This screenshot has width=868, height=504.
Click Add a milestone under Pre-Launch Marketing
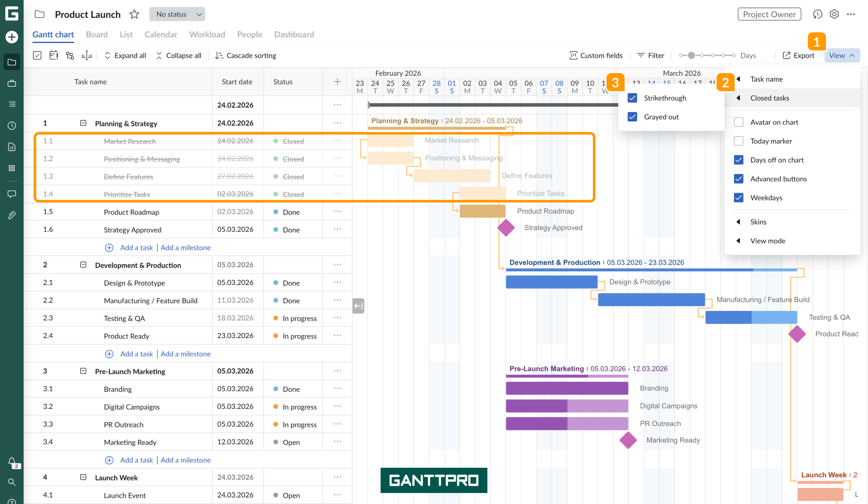186,460
